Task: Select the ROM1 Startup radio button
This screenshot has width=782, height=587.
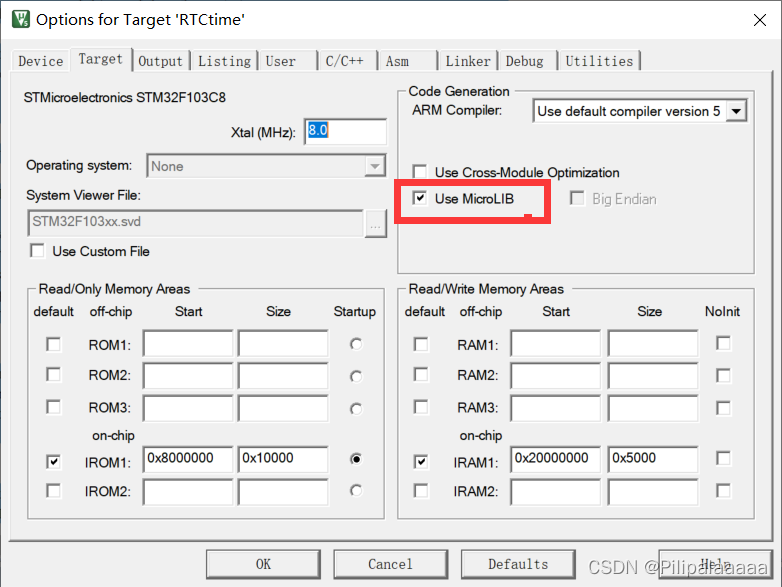Action: pyautogui.click(x=356, y=344)
